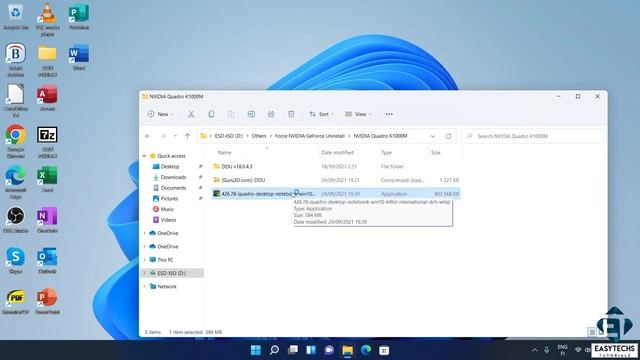Select the 426.78-quadro-desktop-notebook application file

337,194
